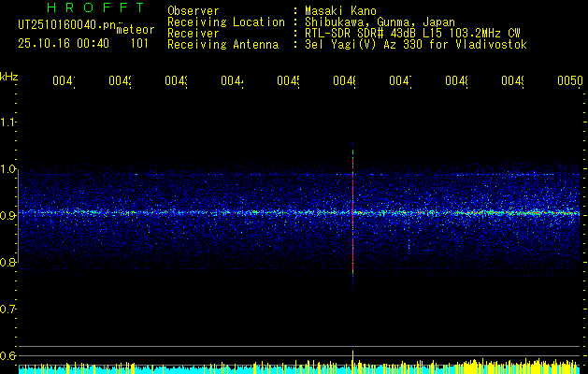Click the kHz axis unit label
This screenshot has height=374, width=588.
pyautogui.click(x=9, y=77)
